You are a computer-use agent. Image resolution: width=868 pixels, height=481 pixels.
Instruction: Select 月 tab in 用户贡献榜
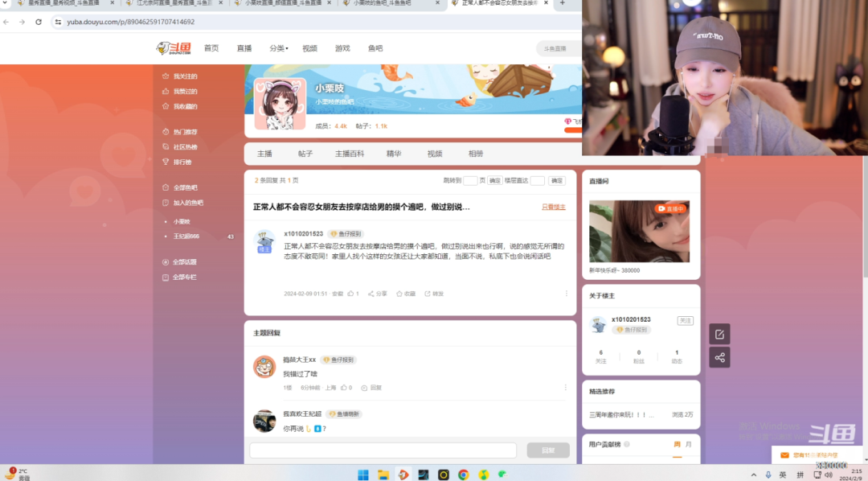(689, 445)
